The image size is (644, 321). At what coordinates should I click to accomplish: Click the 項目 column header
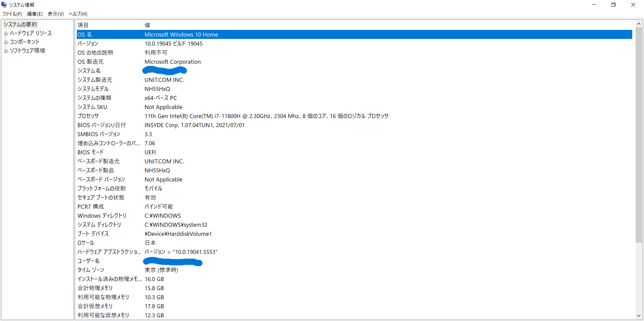click(x=109, y=25)
